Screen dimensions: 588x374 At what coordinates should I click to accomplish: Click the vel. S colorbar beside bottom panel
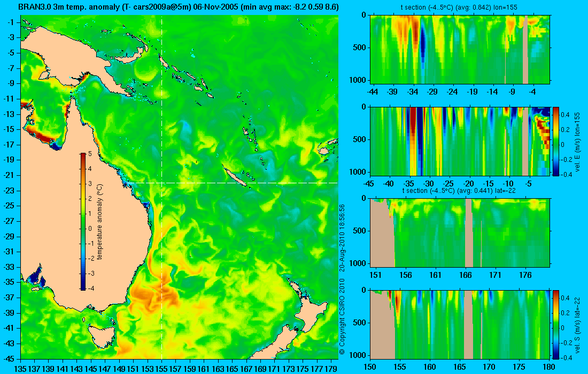555,324
